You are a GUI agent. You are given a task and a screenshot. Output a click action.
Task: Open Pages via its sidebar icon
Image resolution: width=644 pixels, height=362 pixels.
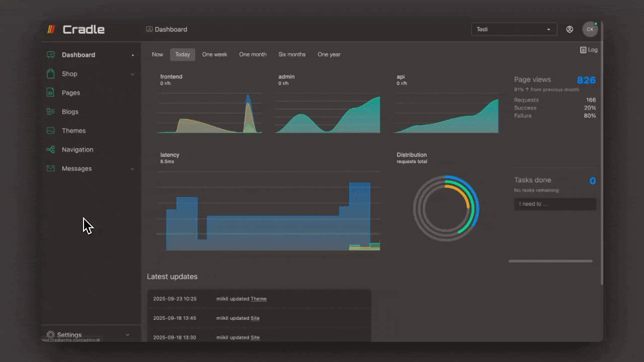coord(50,93)
